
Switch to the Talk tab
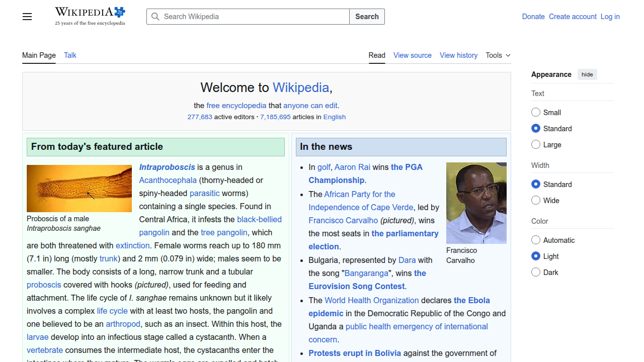click(x=70, y=55)
